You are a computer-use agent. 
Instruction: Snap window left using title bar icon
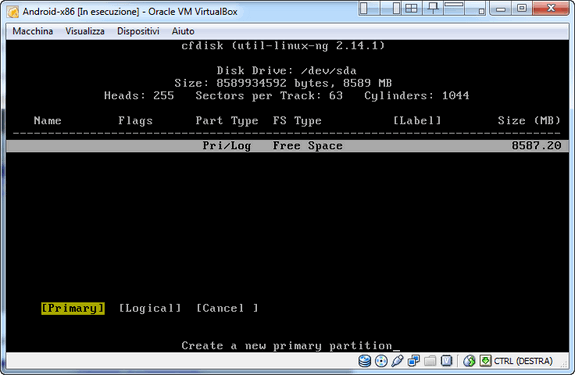pyautogui.click(x=364, y=8)
